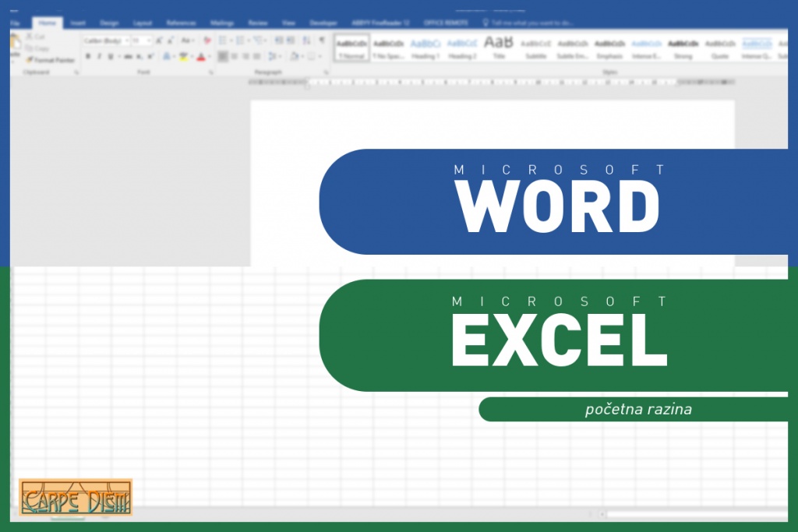Apply a bulleted list with the Bullets icon
Screen dimensions: 798x532
pos(223,41)
